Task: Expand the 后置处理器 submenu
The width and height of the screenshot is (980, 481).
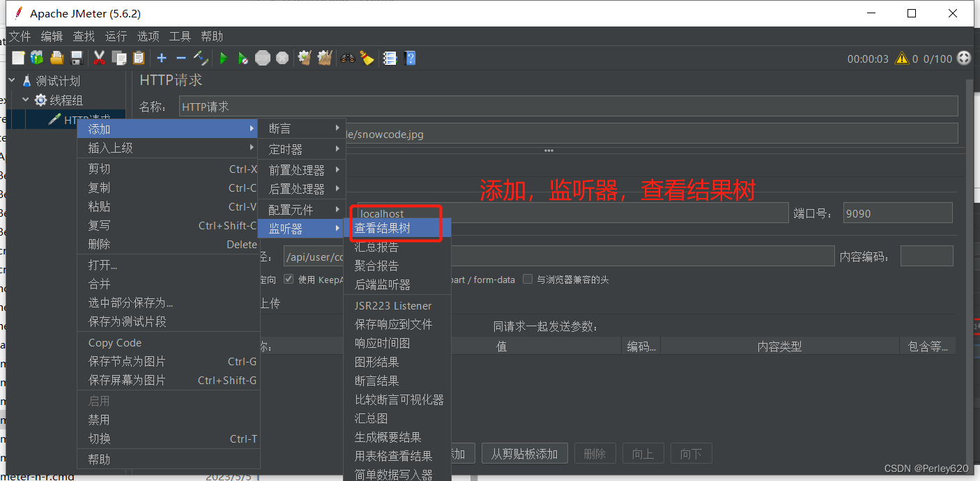Action: (x=302, y=189)
